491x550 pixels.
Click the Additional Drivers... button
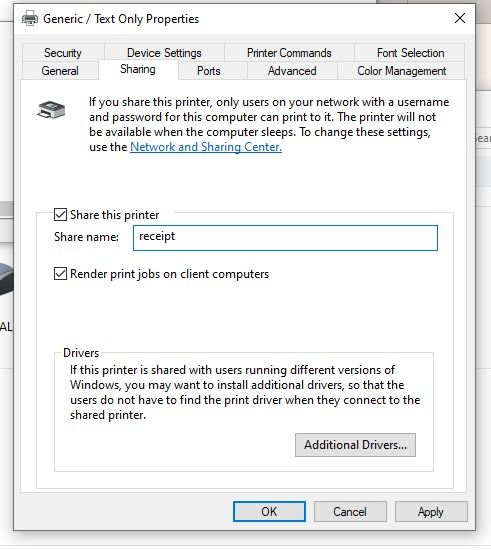tap(355, 445)
